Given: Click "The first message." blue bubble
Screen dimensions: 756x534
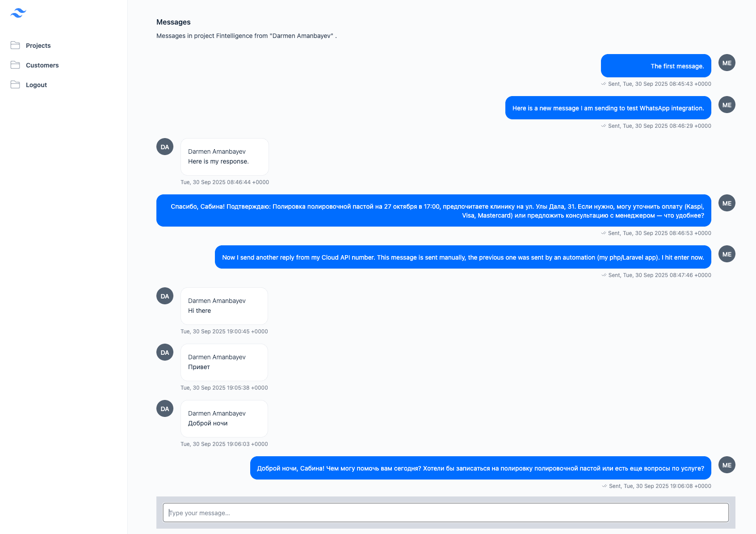Looking at the screenshot, I should coord(655,66).
